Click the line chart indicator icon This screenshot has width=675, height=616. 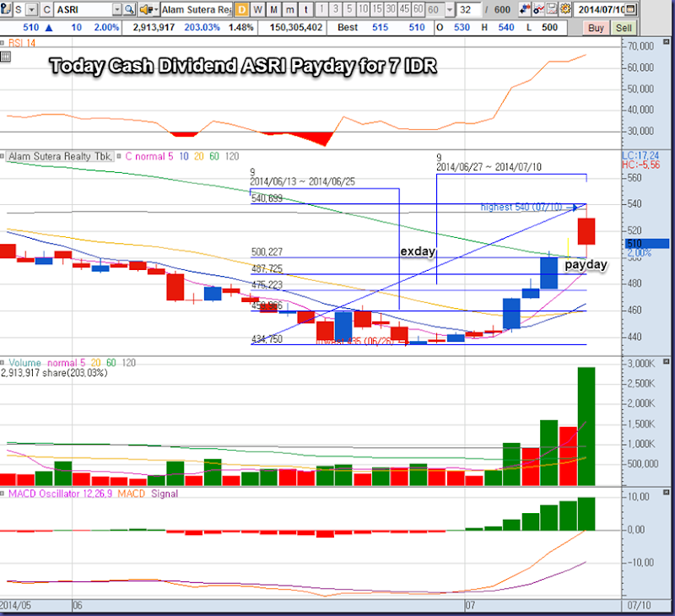tap(538, 9)
